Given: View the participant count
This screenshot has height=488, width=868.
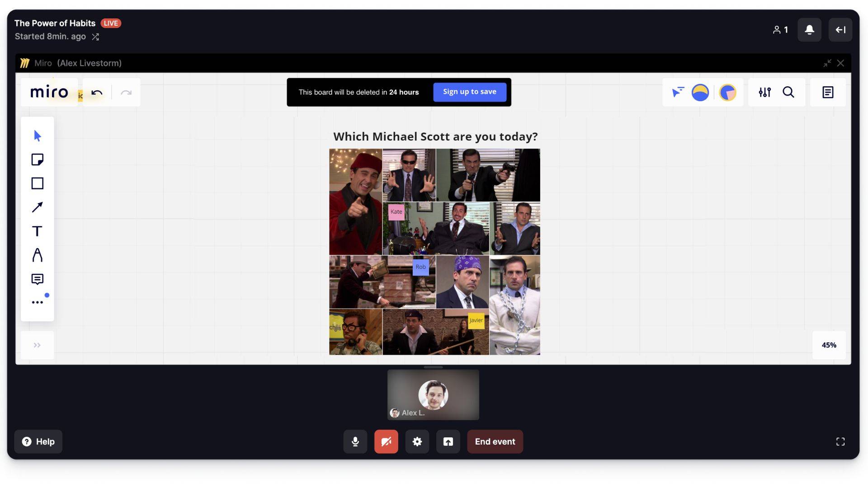Looking at the screenshot, I should 781,30.
